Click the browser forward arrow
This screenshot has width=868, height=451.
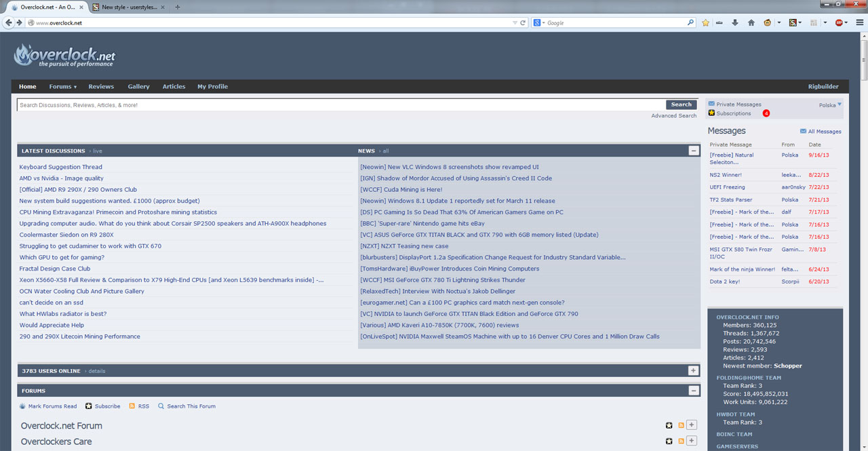[20, 22]
